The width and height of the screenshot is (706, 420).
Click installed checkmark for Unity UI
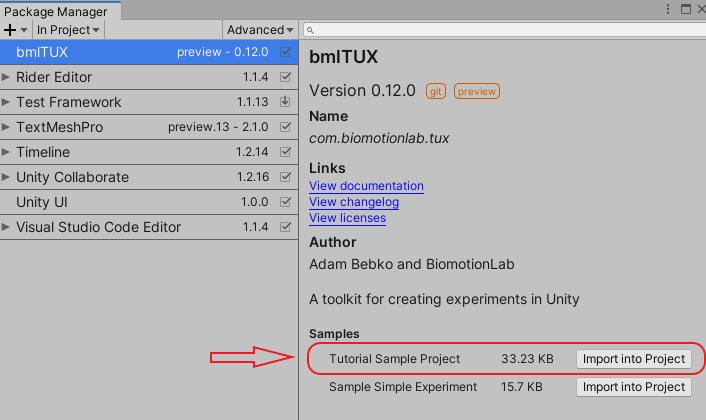coord(285,202)
